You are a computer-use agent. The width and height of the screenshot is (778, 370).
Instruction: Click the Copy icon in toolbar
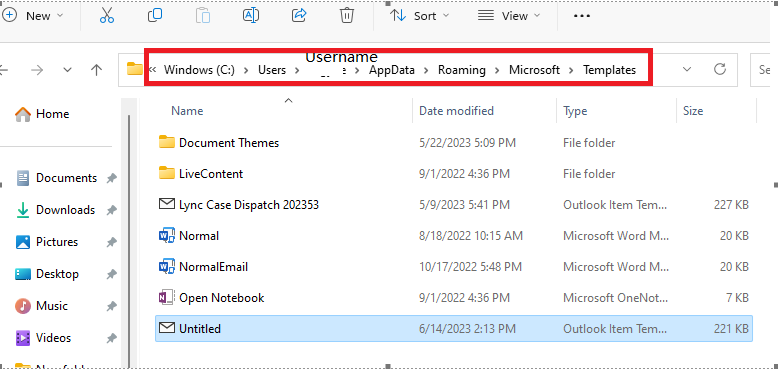click(155, 16)
